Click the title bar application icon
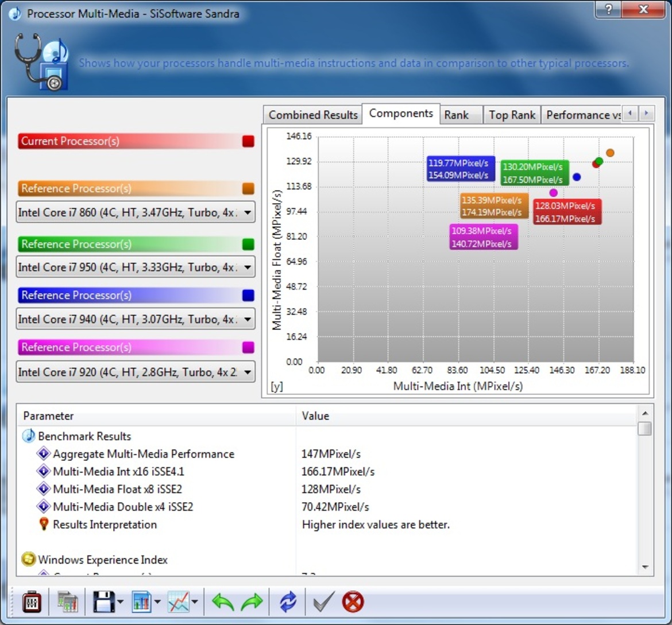This screenshot has height=625, width=672. pyautogui.click(x=15, y=14)
